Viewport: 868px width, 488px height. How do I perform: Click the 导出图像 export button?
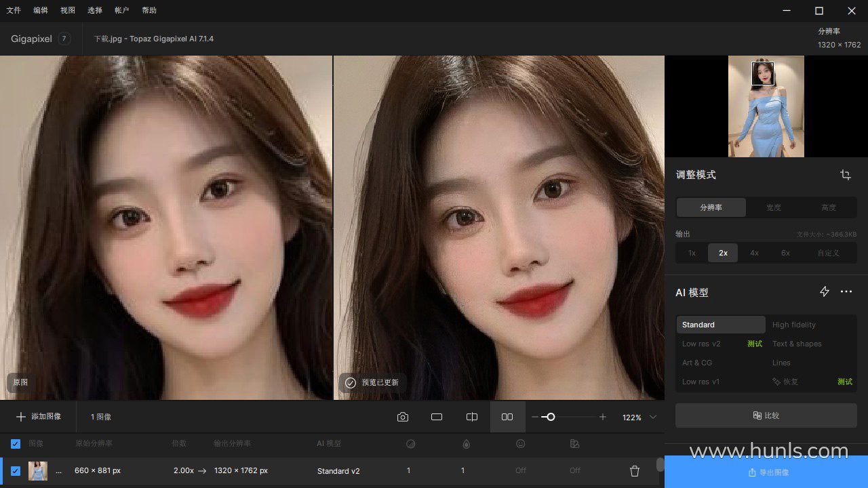pos(766,472)
